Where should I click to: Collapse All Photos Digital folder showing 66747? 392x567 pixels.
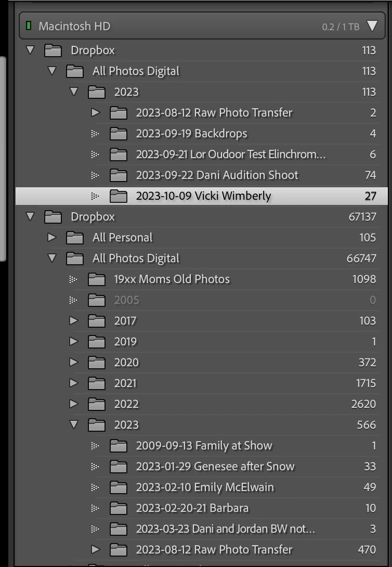click(x=52, y=258)
